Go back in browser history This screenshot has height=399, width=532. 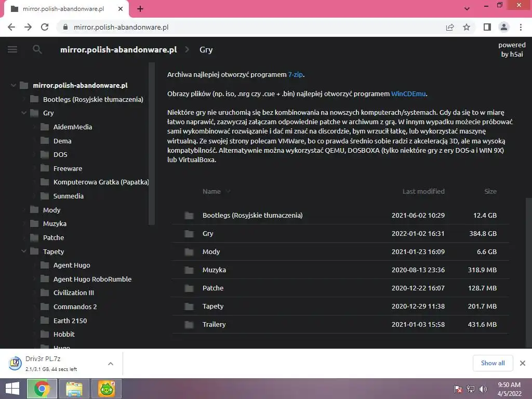point(11,27)
